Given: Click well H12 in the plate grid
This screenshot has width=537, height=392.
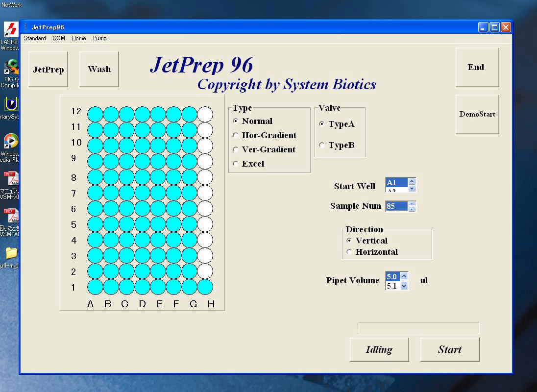Looking at the screenshot, I should (205, 114).
